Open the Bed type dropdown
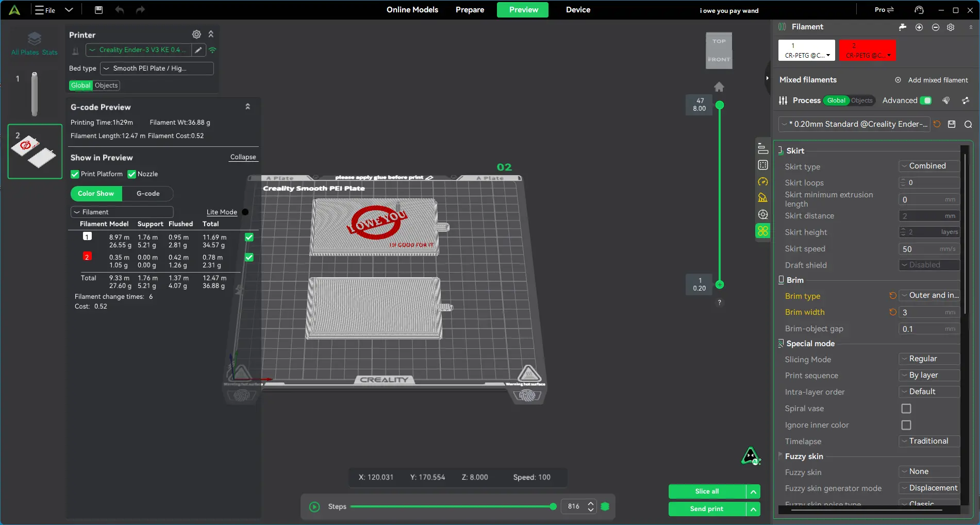This screenshot has width=980, height=525. [157, 69]
